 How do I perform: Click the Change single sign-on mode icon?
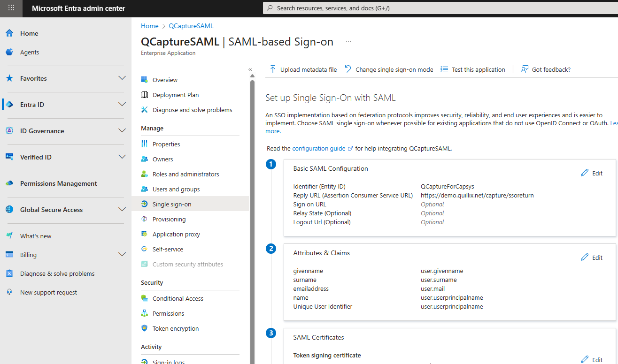[x=348, y=69]
